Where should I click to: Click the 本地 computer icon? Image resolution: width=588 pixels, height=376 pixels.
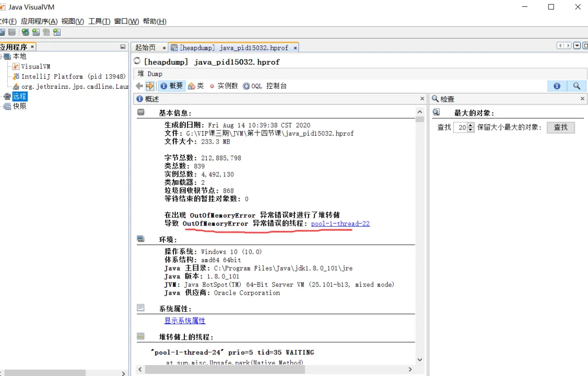(7, 56)
